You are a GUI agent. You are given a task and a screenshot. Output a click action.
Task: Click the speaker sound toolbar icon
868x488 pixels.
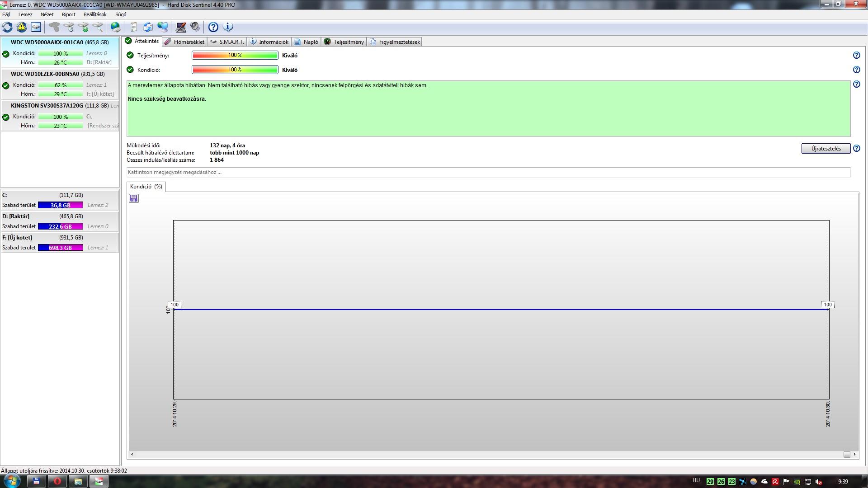[195, 27]
